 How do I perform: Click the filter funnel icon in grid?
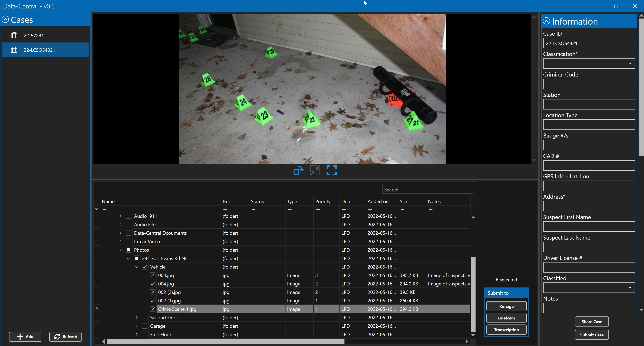pyautogui.click(x=97, y=209)
